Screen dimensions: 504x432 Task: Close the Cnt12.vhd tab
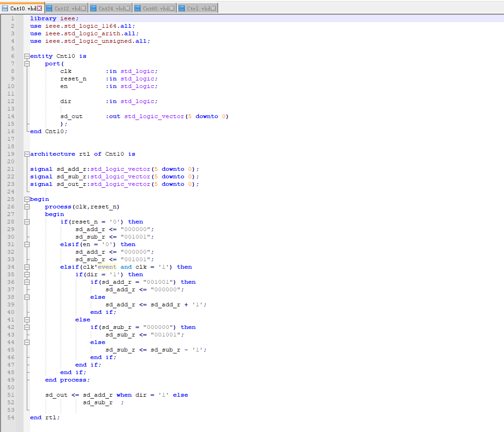click(84, 8)
